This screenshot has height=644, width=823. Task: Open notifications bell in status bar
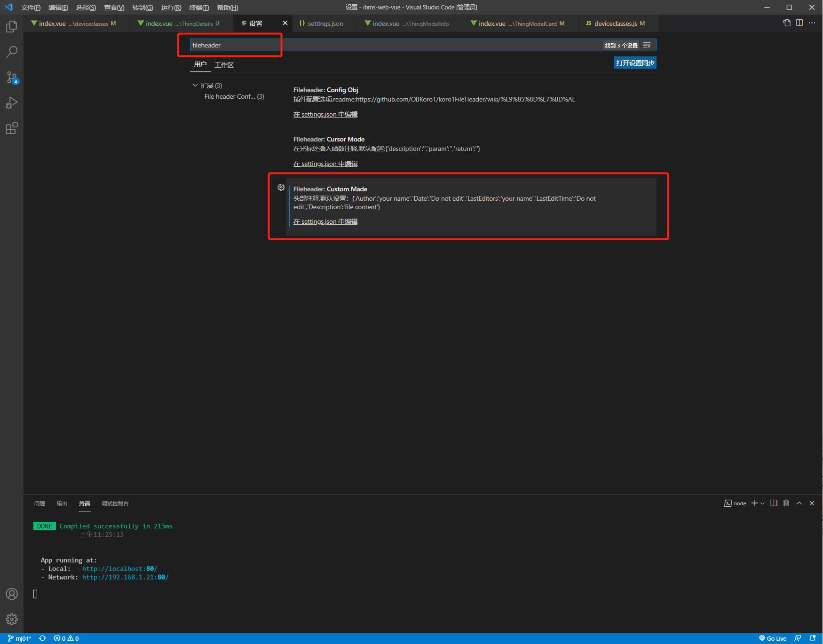click(x=812, y=638)
